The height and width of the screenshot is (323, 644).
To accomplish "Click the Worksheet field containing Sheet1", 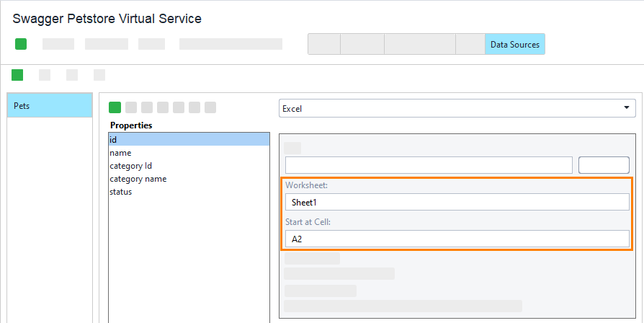I will tap(457, 202).
